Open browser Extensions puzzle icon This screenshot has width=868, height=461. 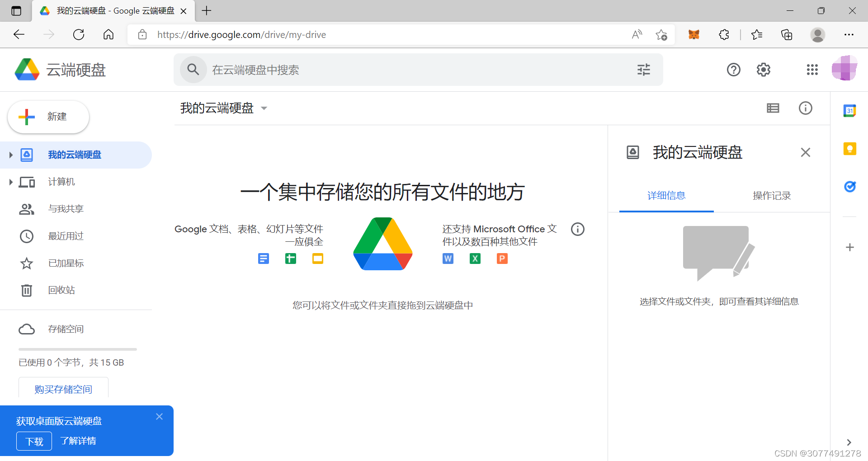pos(724,34)
